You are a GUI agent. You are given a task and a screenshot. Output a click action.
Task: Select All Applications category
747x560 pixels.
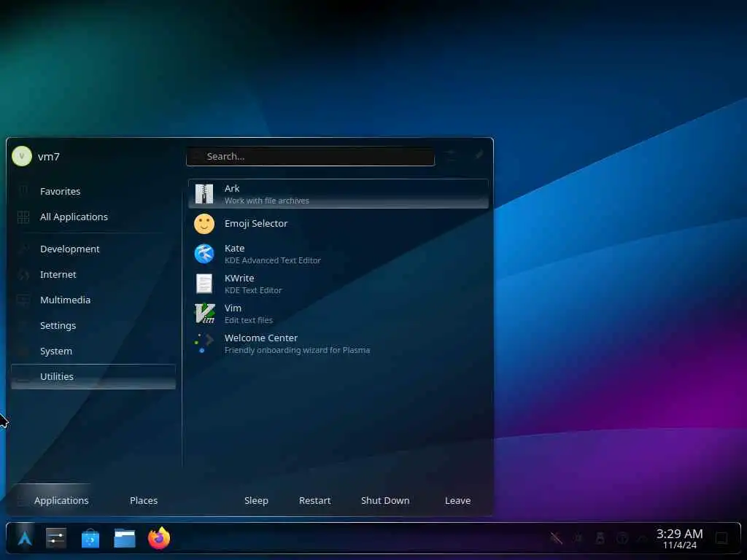click(x=93, y=217)
